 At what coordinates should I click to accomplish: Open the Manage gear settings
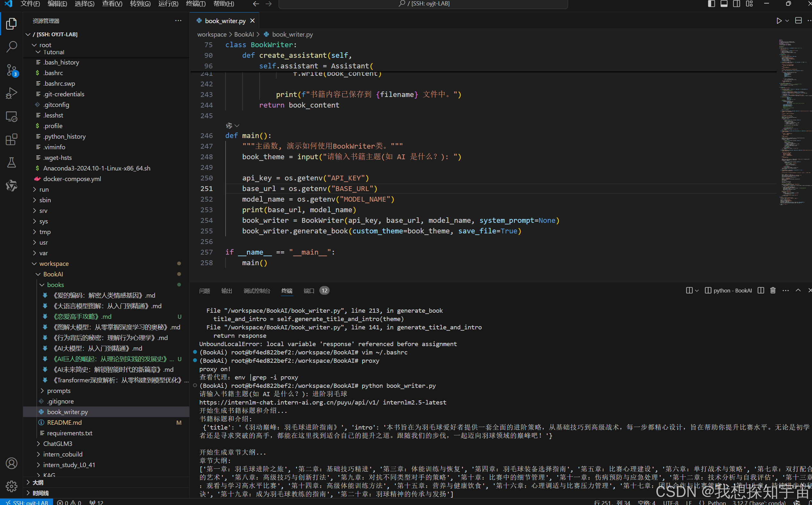(11, 486)
